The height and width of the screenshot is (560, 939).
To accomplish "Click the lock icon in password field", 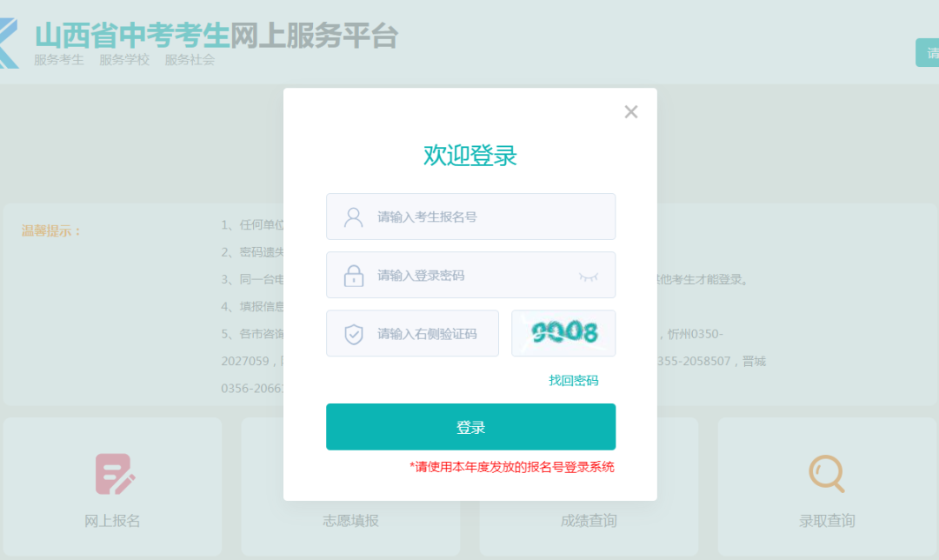I will (353, 276).
